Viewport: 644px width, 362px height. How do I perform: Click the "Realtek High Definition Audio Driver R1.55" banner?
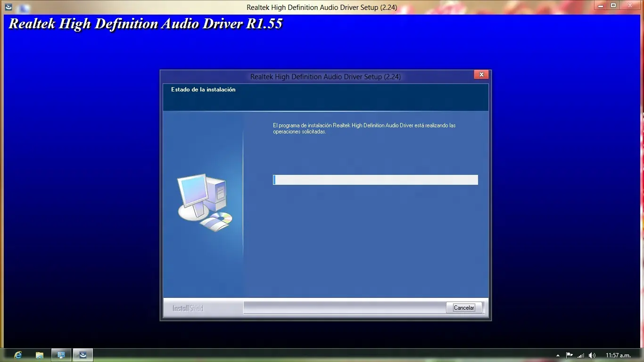(x=146, y=24)
